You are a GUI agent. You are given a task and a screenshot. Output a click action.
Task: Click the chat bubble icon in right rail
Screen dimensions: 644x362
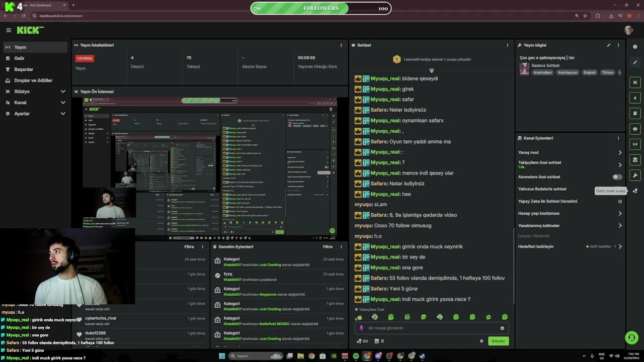pyautogui.click(x=635, y=129)
